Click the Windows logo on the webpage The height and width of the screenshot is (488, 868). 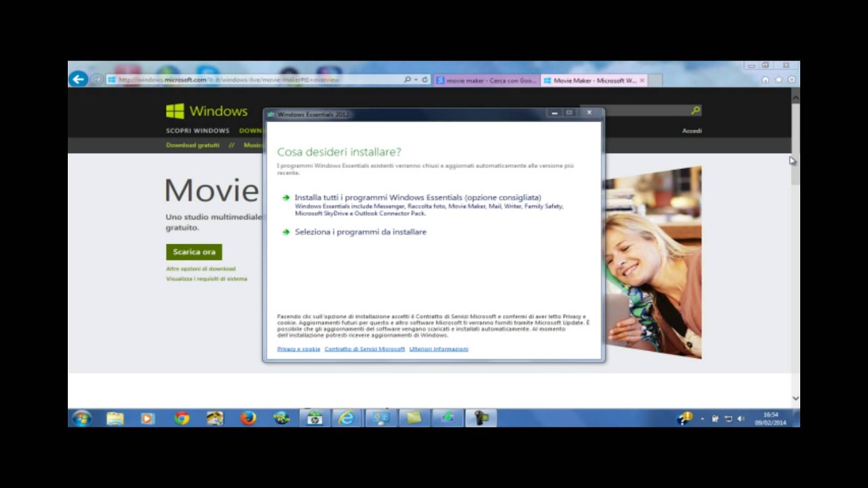(x=207, y=110)
